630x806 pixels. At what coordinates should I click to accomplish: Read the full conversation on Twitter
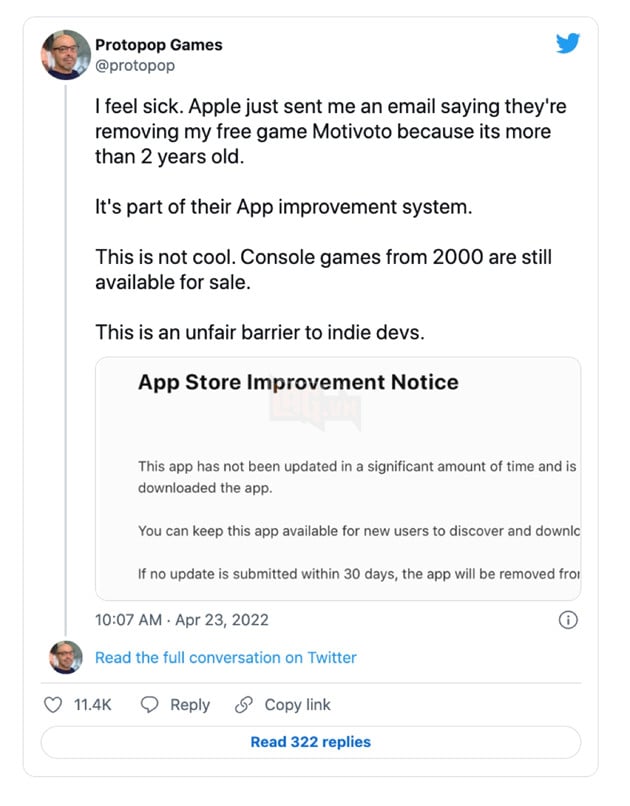(x=225, y=658)
